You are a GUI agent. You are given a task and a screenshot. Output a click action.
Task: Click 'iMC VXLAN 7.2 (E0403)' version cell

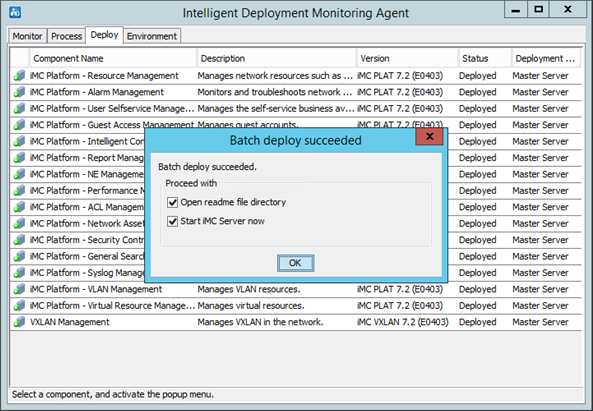click(x=403, y=322)
